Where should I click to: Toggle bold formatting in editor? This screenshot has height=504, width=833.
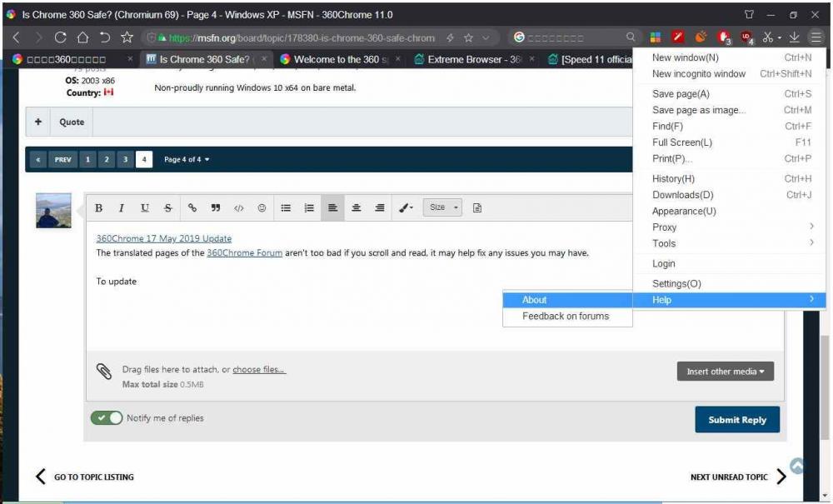pyautogui.click(x=98, y=207)
